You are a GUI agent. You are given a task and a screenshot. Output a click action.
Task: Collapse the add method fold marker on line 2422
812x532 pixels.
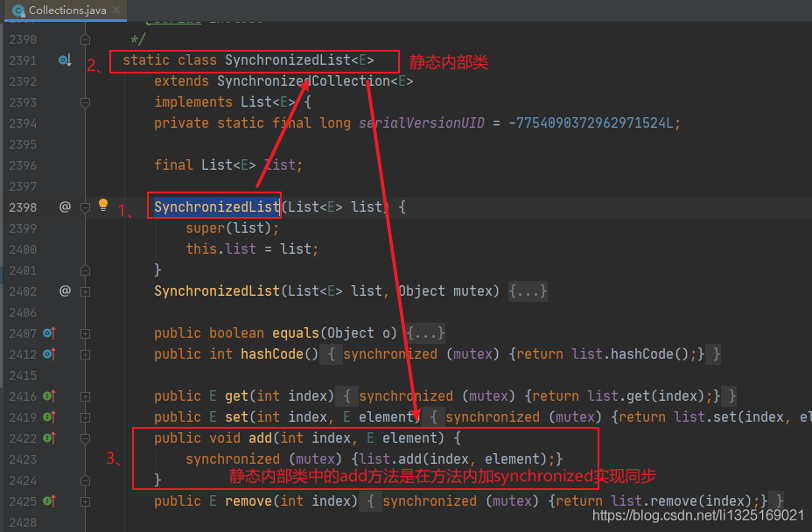86,438
